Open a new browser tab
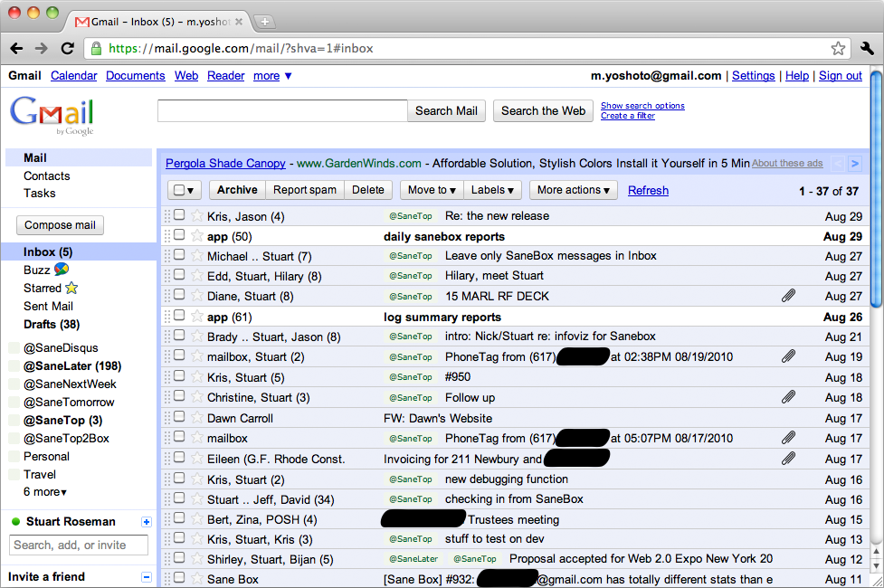884x588 pixels. tap(264, 22)
